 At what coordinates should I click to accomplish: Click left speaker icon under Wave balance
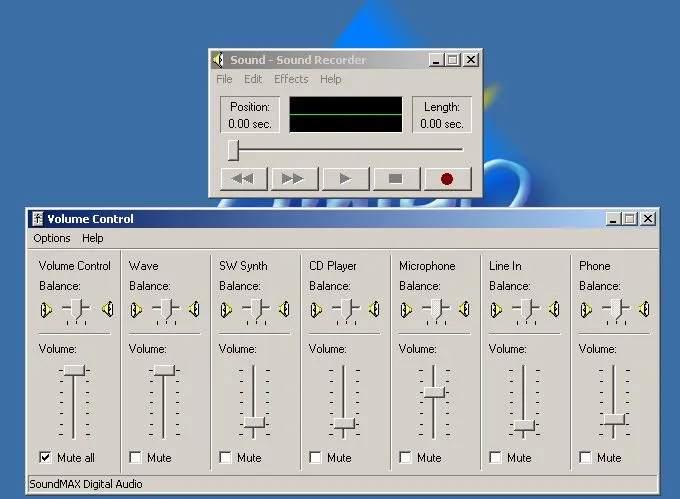pyautogui.click(x=136, y=310)
